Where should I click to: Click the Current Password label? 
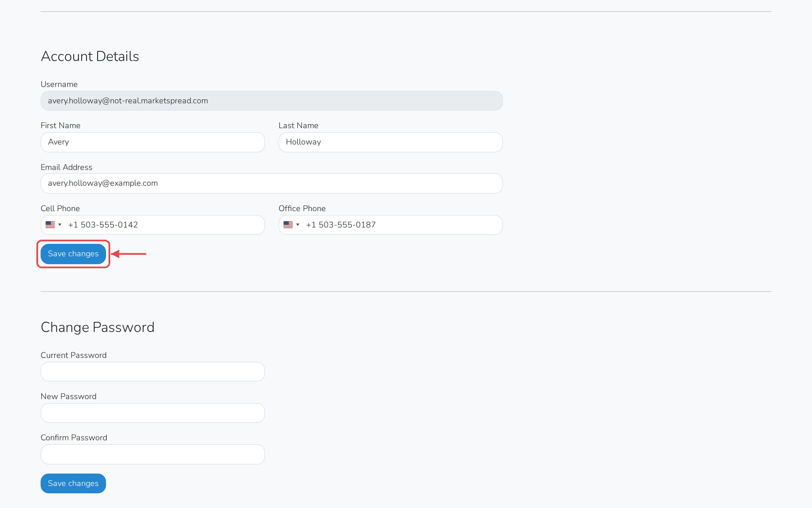click(x=74, y=355)
